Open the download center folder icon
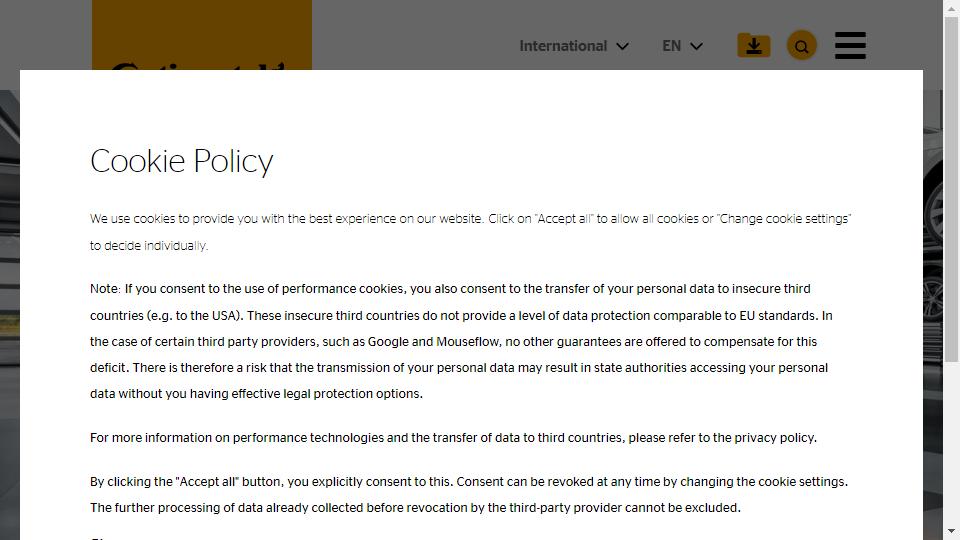960x540 pixels. [x=753, y=46]
